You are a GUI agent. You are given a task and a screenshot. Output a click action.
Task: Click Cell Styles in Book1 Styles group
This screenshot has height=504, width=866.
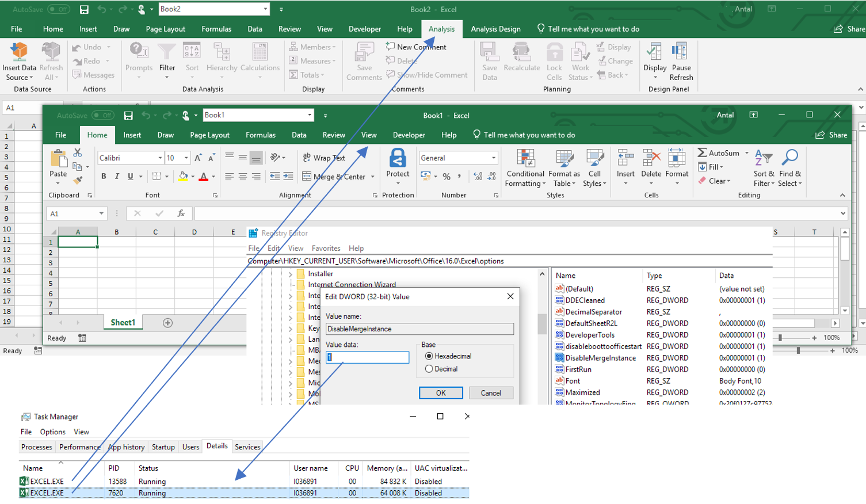click(594, 167)
